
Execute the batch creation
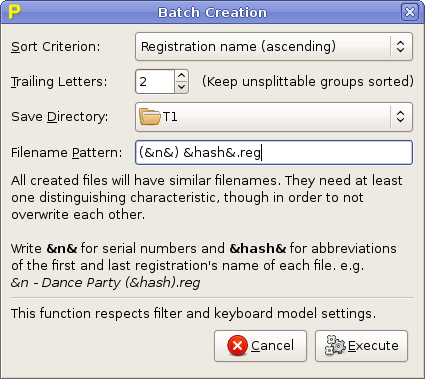point(361,346)
